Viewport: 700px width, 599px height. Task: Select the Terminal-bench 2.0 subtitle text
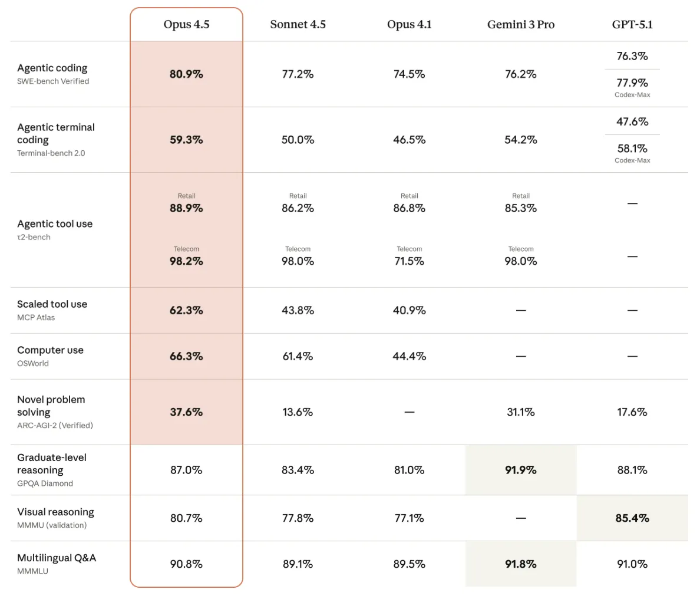(51, 153)
